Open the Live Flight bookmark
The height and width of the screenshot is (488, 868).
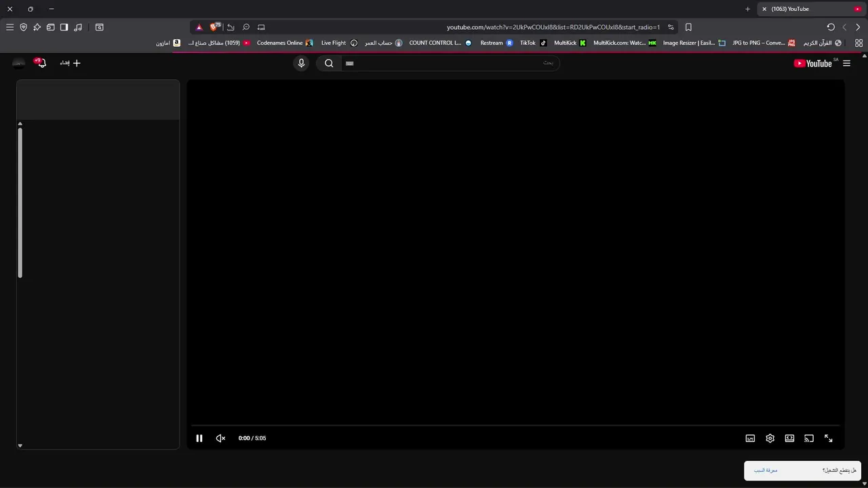[339, 43]
